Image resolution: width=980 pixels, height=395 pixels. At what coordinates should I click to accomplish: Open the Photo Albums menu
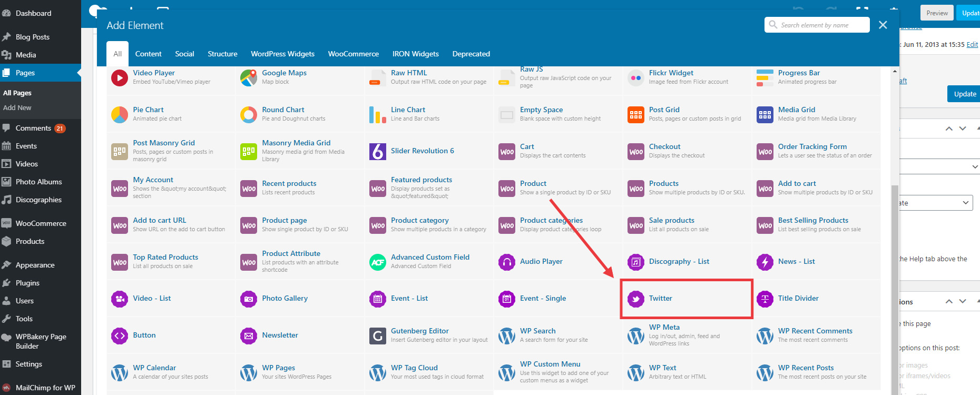point(41,182)
